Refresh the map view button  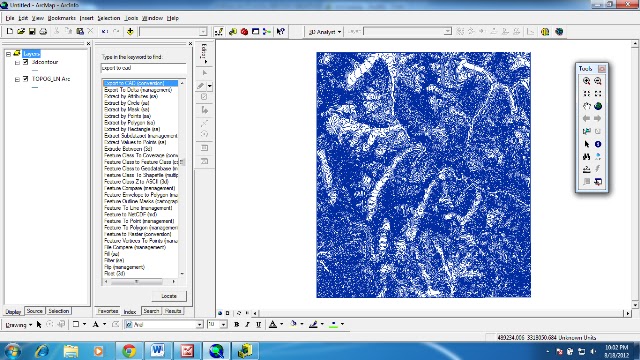pos(239,313)
